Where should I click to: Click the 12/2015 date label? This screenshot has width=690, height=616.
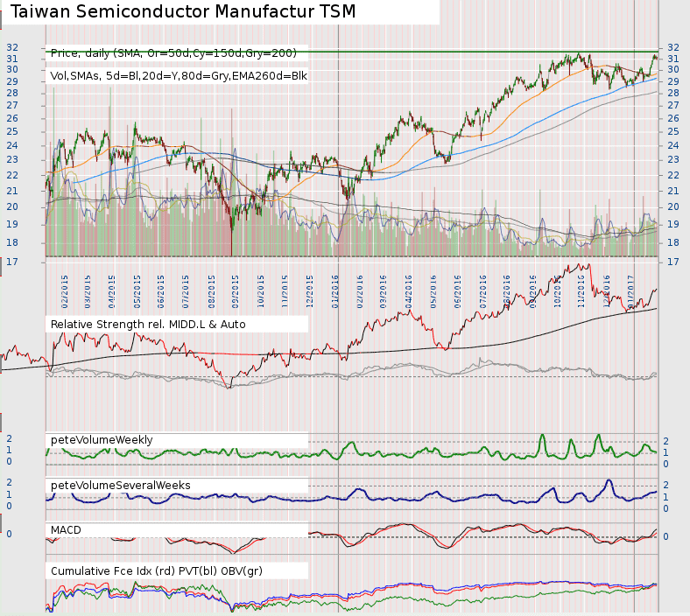pos(309,291)
